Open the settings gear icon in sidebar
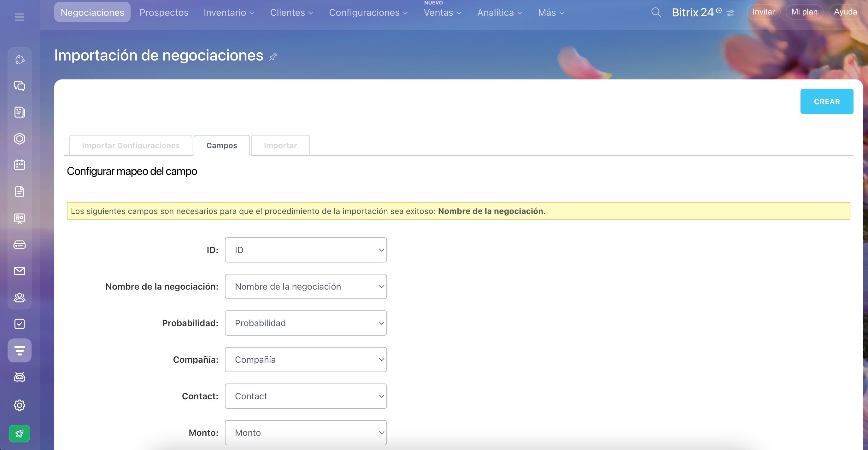The width and height of the screenshot is (868, 450). click(x=20, y=405)
